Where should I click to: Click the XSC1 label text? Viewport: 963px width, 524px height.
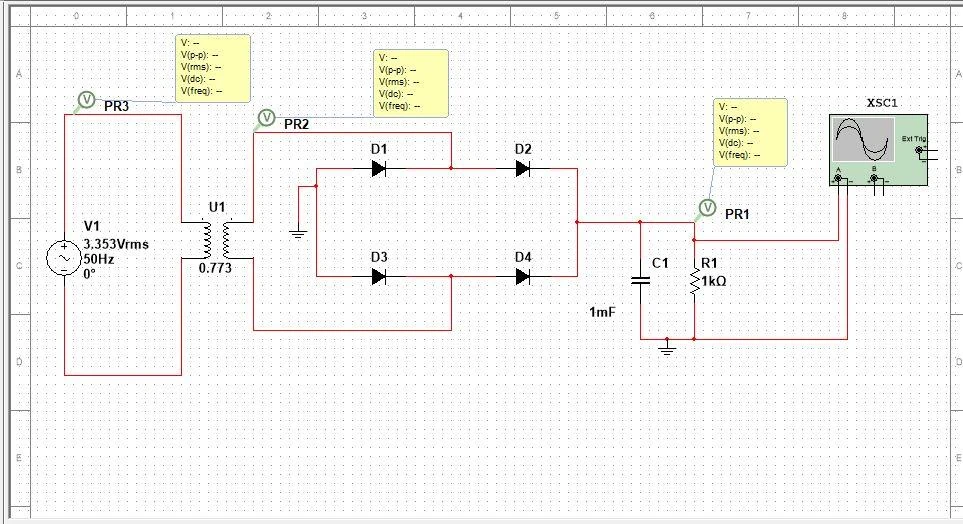pyautogui.click(x=882, y=103)
